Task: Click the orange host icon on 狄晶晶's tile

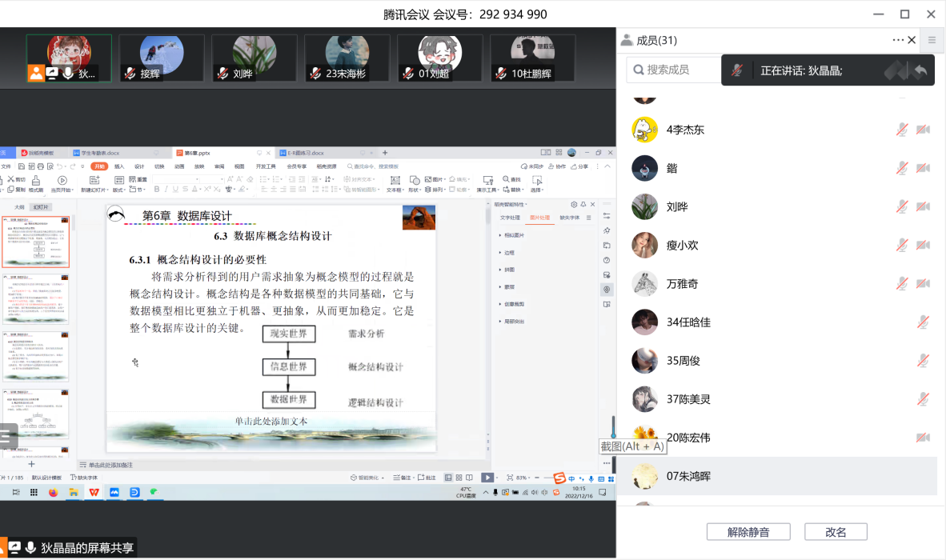Action: point(36,74)
